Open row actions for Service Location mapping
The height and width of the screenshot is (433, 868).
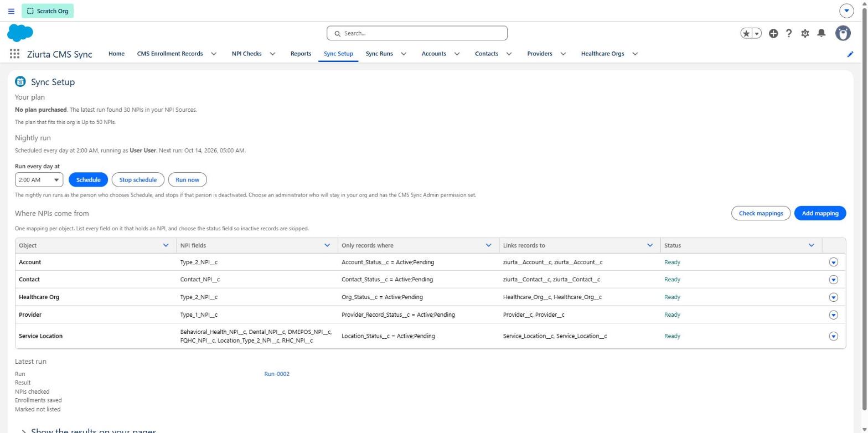point(833,336)
